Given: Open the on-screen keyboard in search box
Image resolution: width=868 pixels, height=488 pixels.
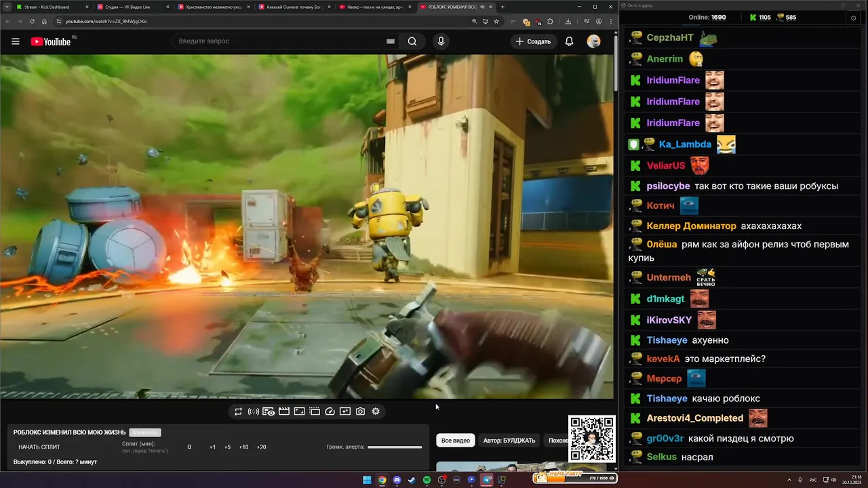Looking at the screenshot, I should point(391,41).
